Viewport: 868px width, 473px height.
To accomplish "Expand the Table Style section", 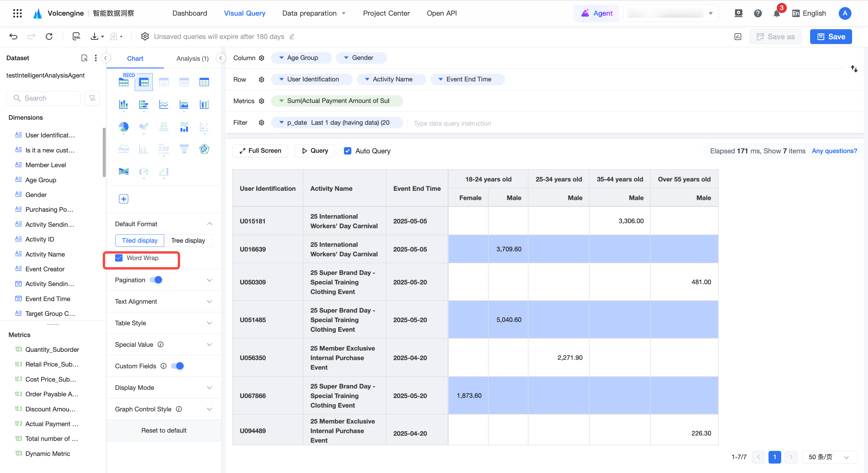I will [164, 323].
